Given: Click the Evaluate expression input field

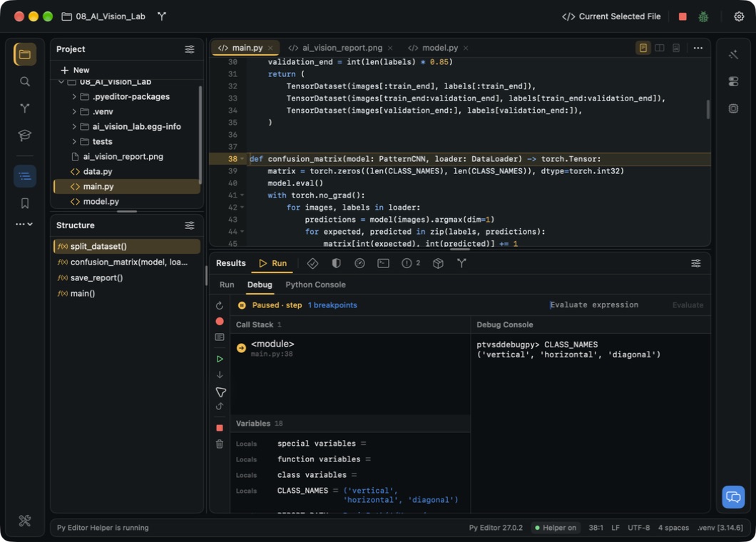Looking at the screenshot, I should coord(608,305).
